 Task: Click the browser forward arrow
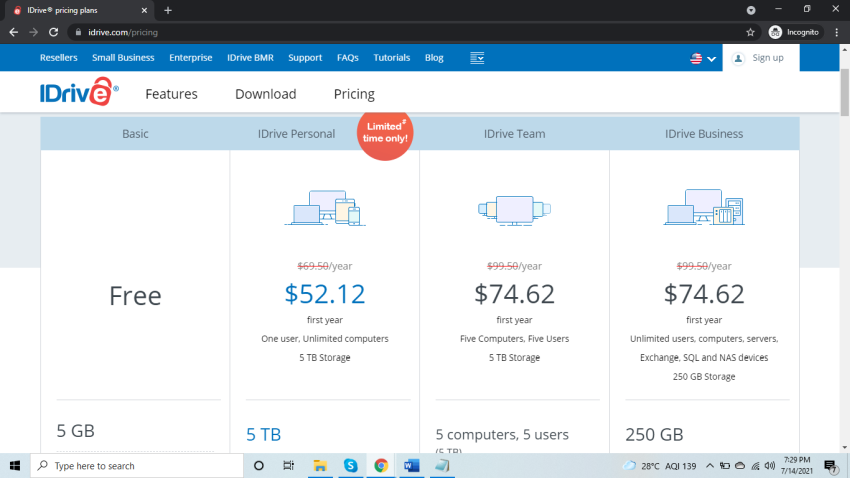click(x=34, y=33)
